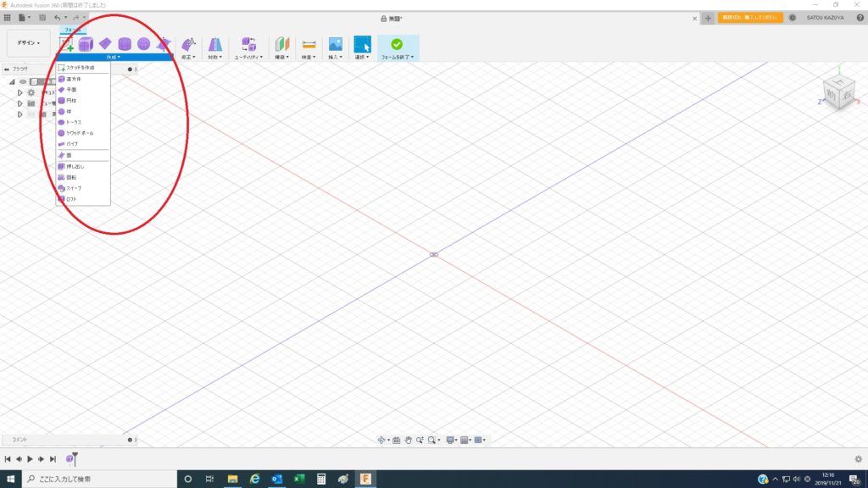Viewport: 868px width, 488px height.
Task: Open the Viewports layout dropdown
Action: point(480,440)
